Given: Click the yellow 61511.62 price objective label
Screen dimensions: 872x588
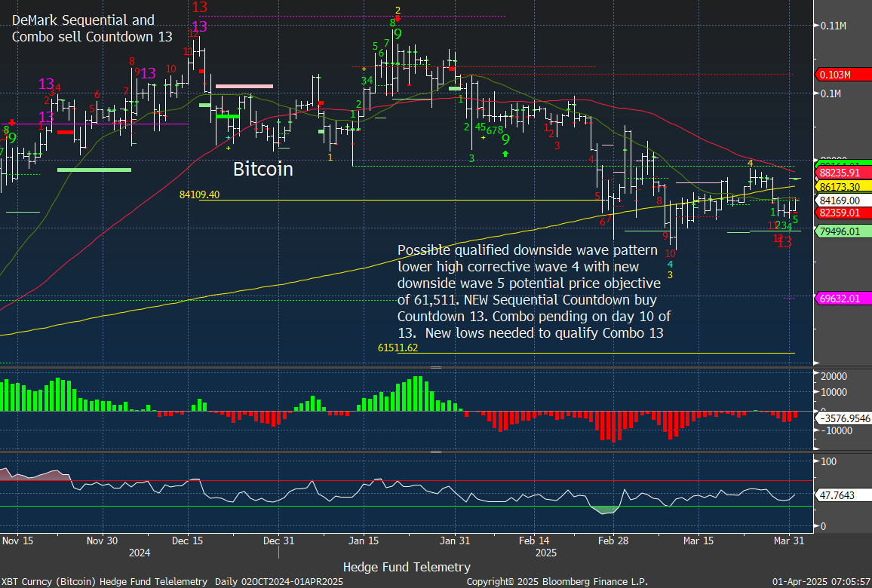Looking at the screenshot, I should (x=398, y=348).
